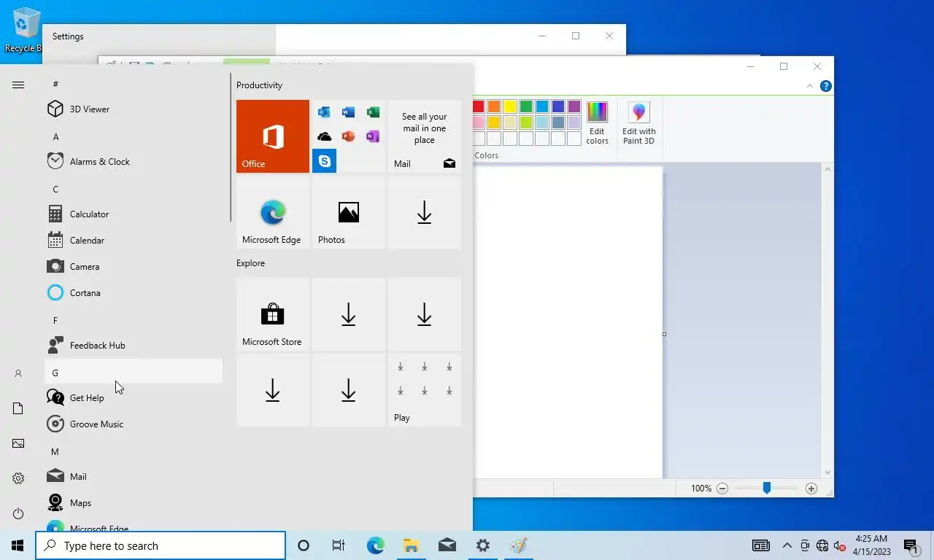
Task: Open Recycle Bin on desktop
Action: (24, 31)
